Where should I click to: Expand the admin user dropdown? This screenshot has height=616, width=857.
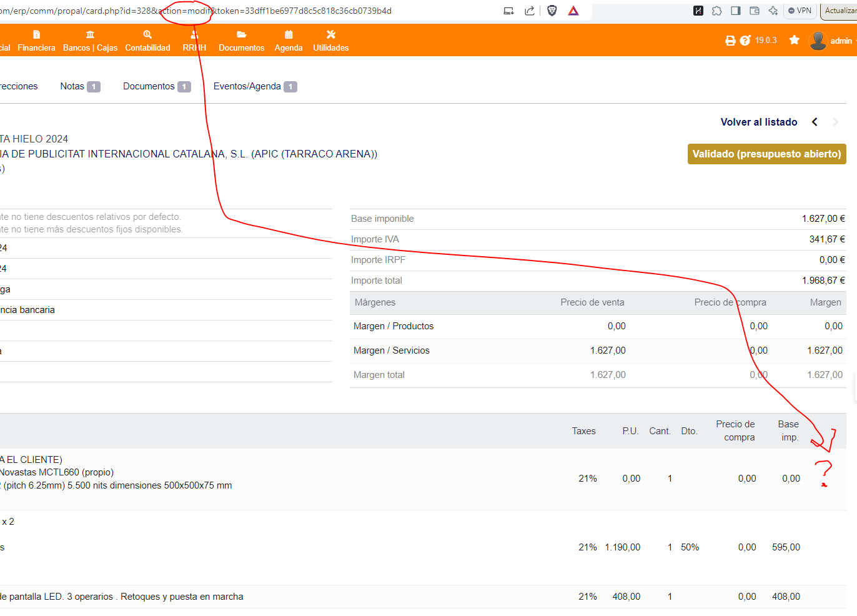(831, 41)
